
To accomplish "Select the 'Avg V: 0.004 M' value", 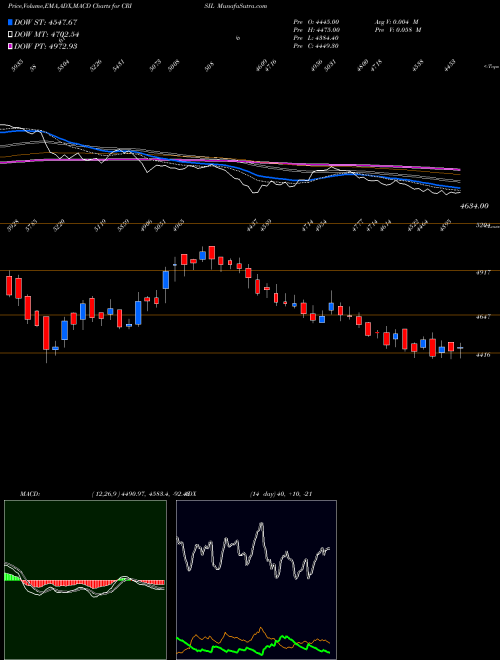I will click(x=397, y=21).
